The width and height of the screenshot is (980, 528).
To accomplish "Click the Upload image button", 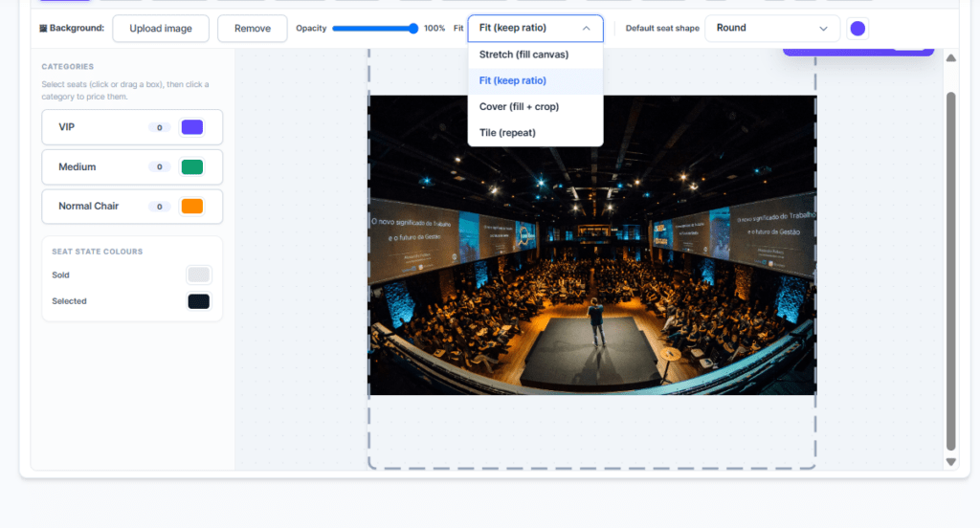I will coord(161,28).
